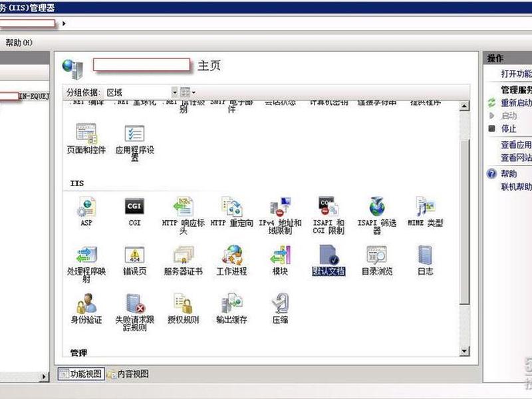Screen dimensions: 532x399
Task: Click 停止 action link
Action: (509, 128)
